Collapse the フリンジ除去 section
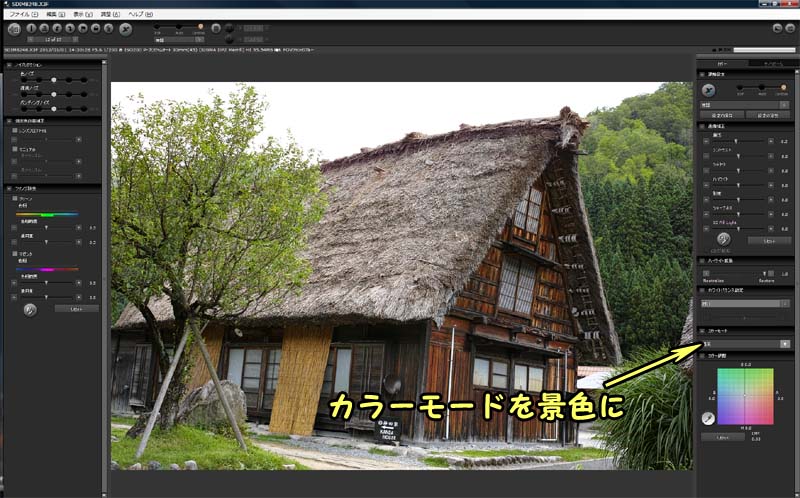This screenshot has height=498, width=800. pyautogui.click(x=9, y=188)
